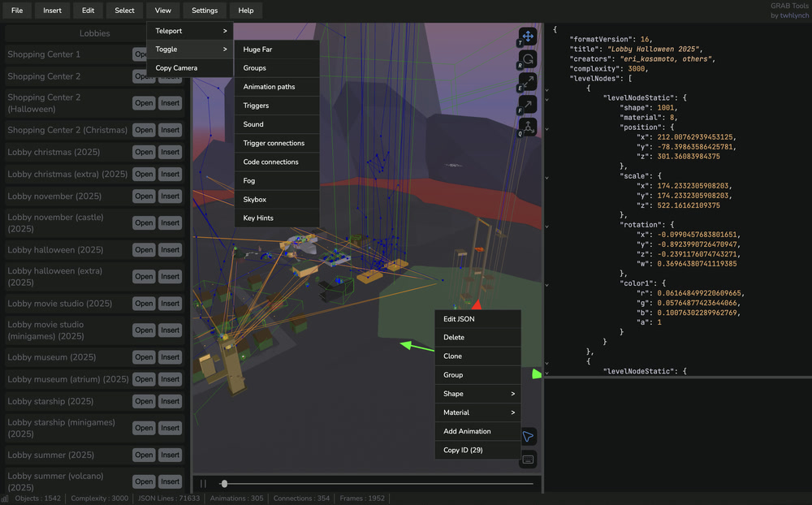Click the cursor pointer icon near bottom right
Image resolution: width=812 pixels, height=505 pixels.
pos(528,436)
